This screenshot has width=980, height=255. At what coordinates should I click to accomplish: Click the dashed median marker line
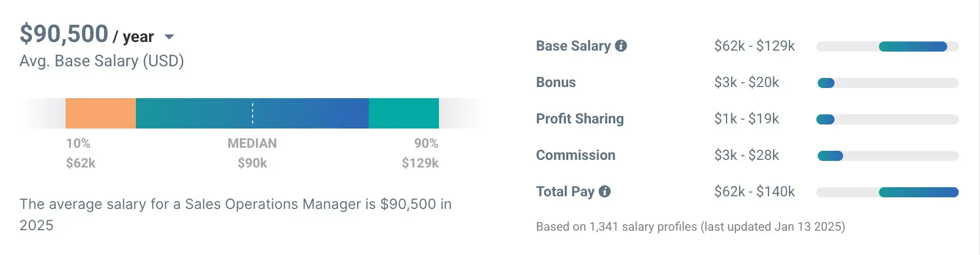pos(253,113)
